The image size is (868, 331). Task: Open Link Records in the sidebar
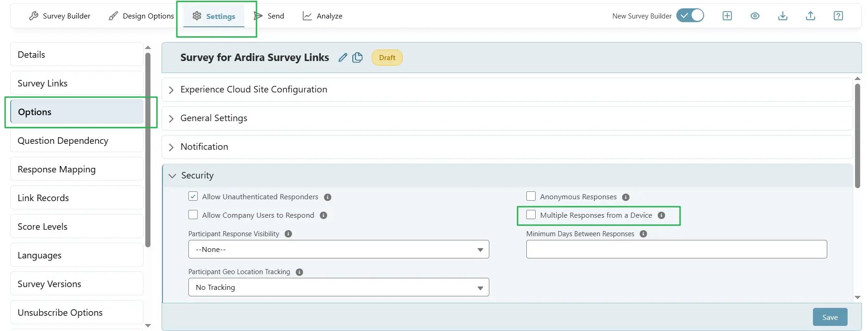[x=77, y=198]
